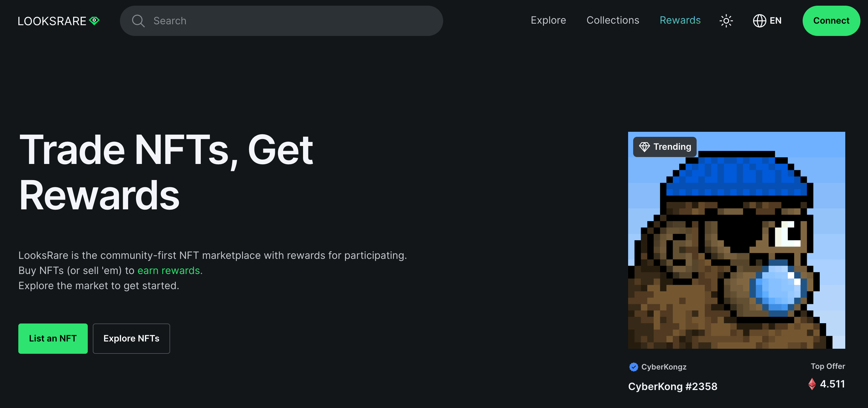Open the Collections page
868x408 pixels.
[x=613, y=20]
